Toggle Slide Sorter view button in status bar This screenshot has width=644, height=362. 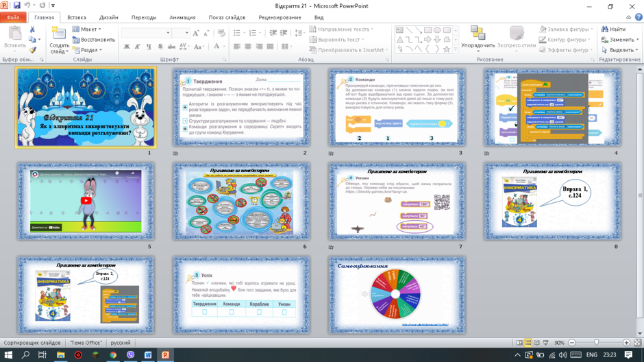(528, 343)
